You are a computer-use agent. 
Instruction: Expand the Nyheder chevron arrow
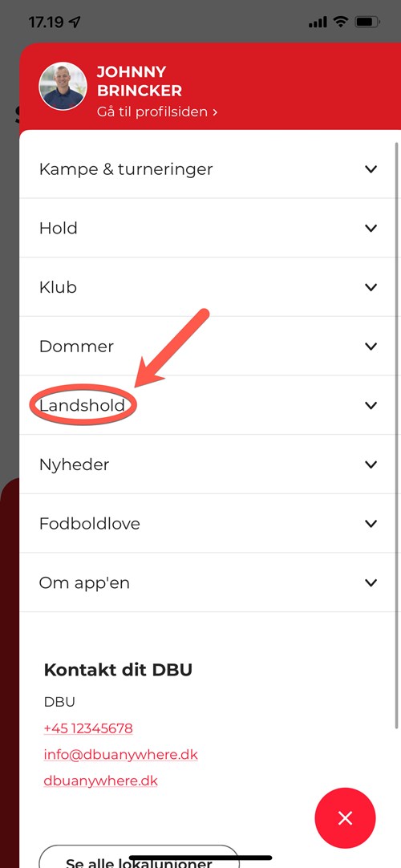click(371, 464)
